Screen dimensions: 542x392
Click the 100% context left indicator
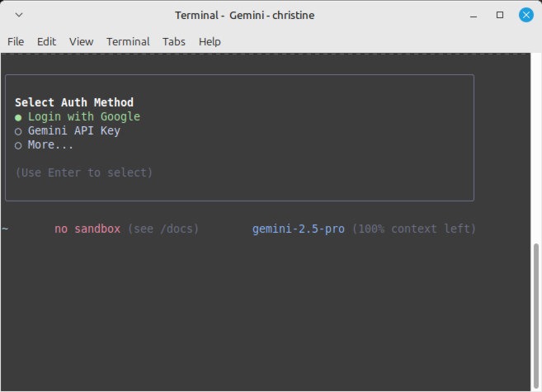point(414,229)
